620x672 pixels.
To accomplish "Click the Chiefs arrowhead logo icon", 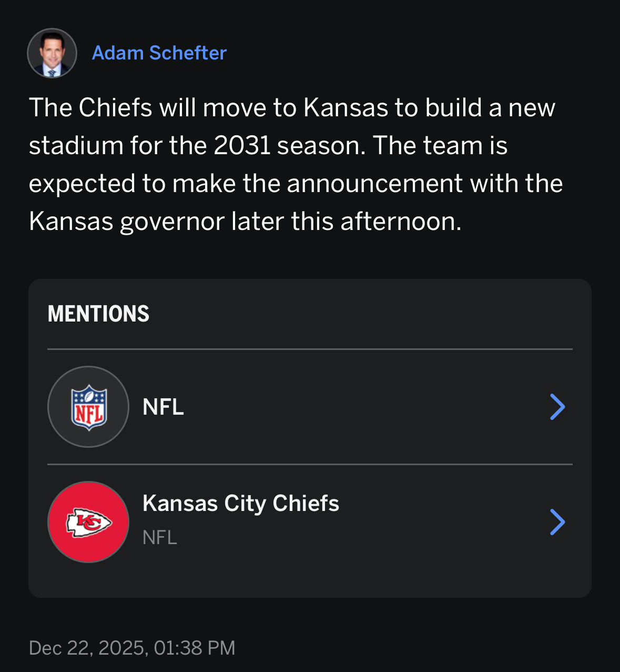I will point(89,523).
